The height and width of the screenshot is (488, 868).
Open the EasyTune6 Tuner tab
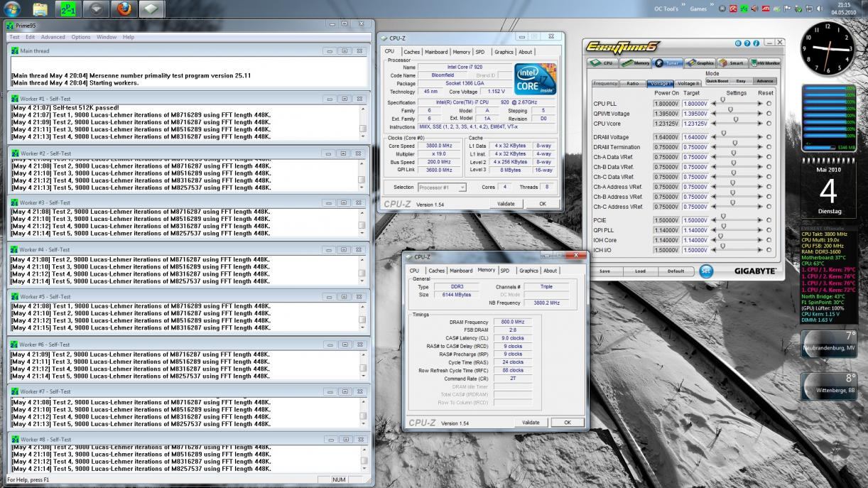point(668,63)
